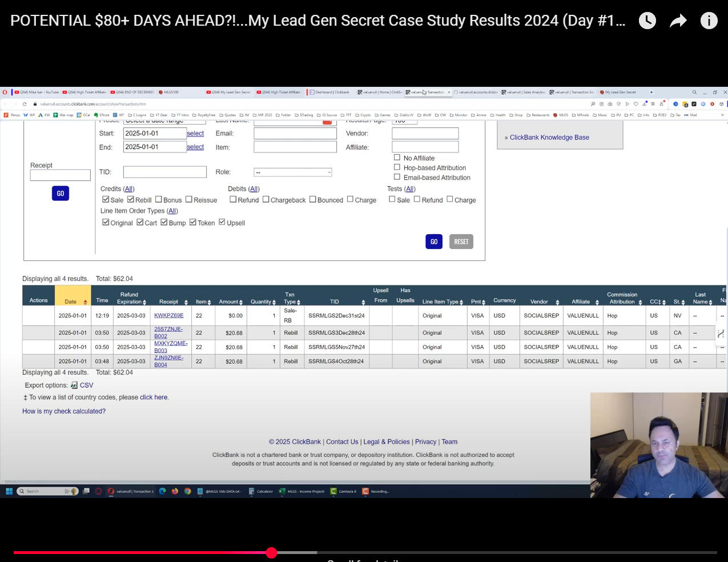Click the CSV export icon
The width and height of the screenshot is (728, 562).
[x=74, y=386]
